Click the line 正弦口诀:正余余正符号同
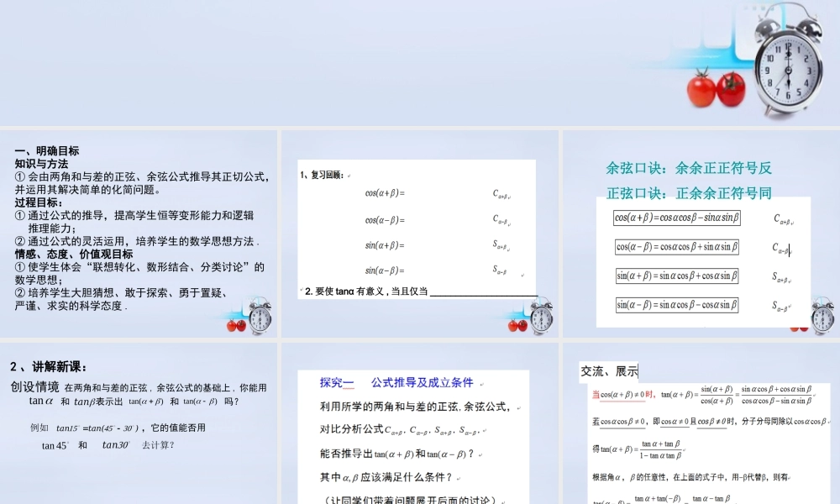Viewport: 840px width, 504px height. 689,193
